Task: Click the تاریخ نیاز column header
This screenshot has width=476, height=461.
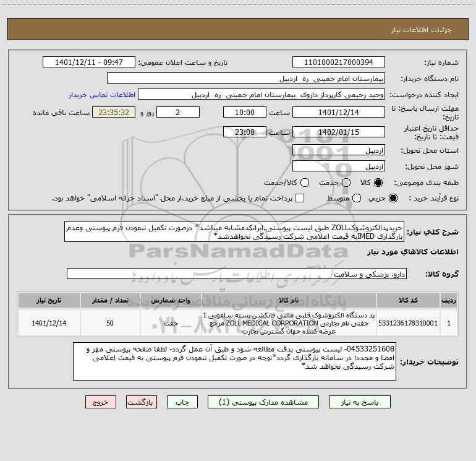Action: pos(49,300)
